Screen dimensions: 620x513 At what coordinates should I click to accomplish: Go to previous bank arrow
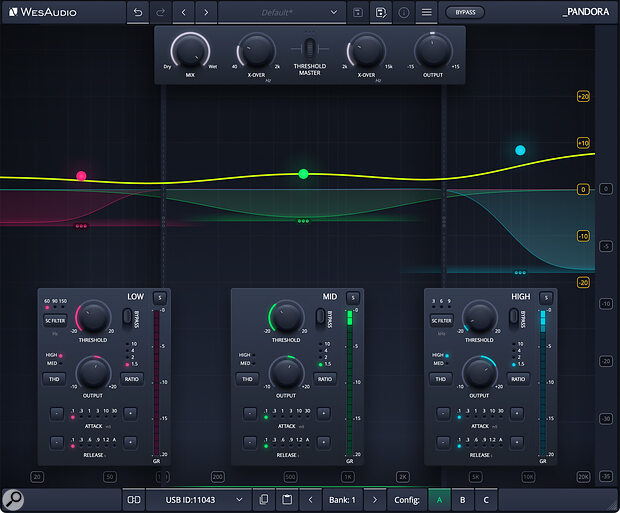click(x=310, y=500)
